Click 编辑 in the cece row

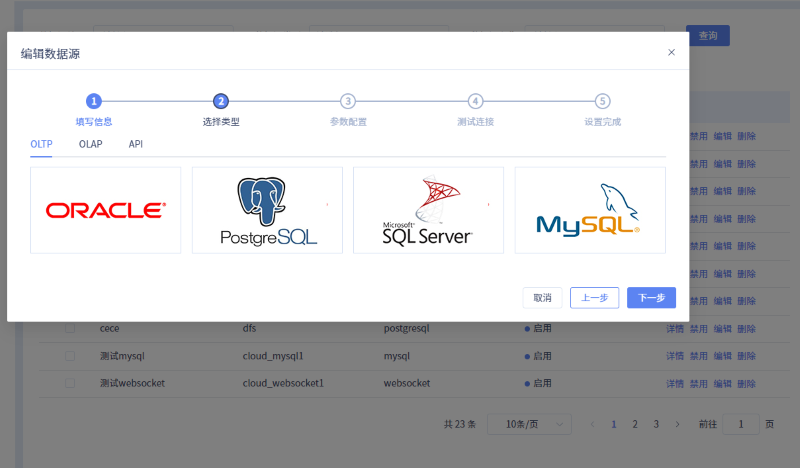point(722,329)
